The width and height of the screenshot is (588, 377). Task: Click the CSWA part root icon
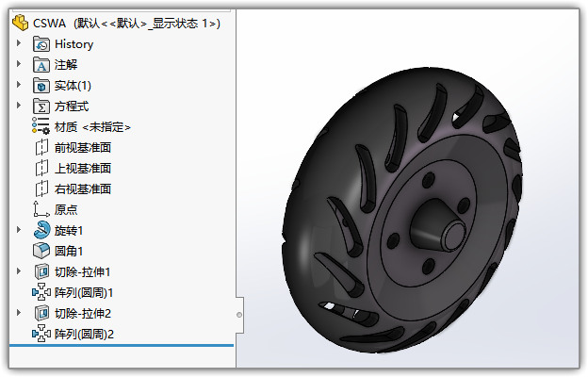(x=20, y=23)
